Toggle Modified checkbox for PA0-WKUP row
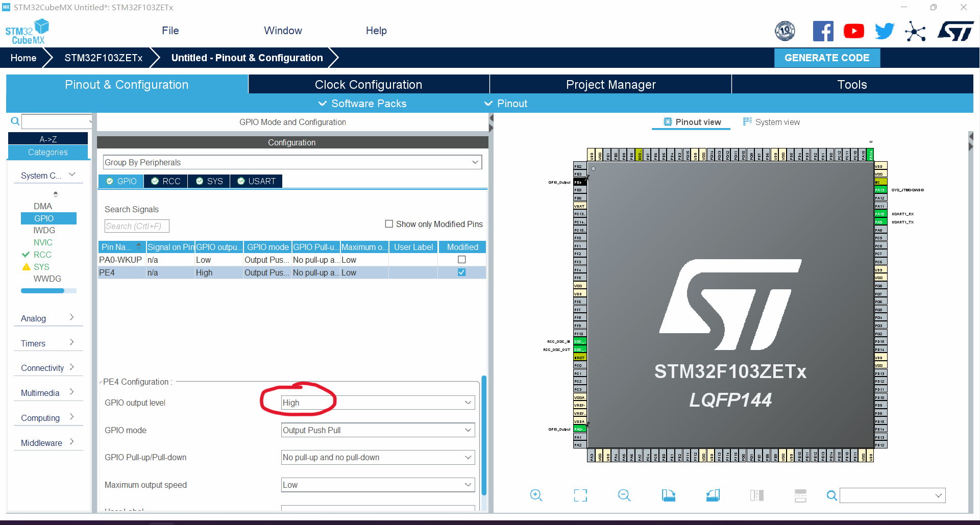 coord(462,260)
